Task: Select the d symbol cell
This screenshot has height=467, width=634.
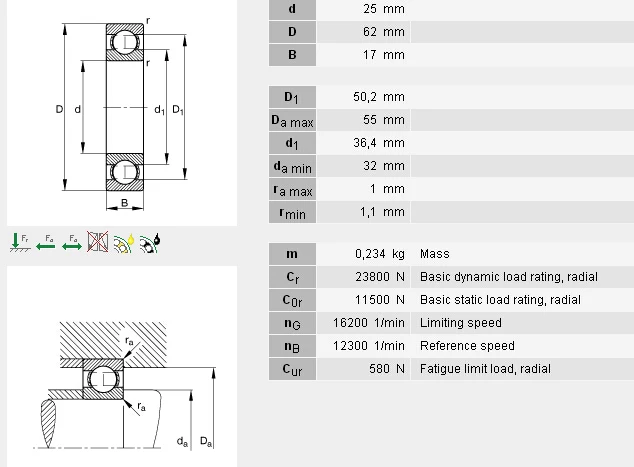Action: point(292,9)
